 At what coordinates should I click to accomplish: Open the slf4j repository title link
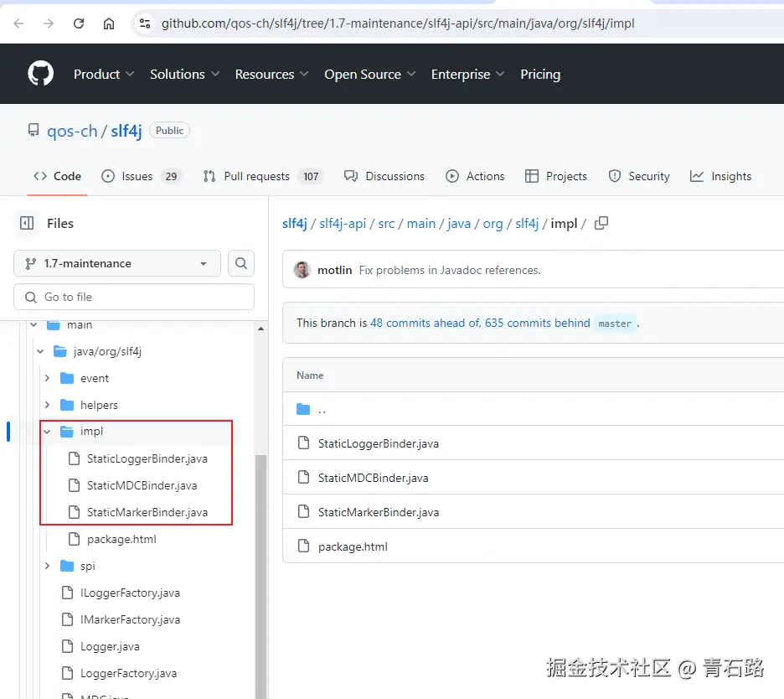[126, 131]
